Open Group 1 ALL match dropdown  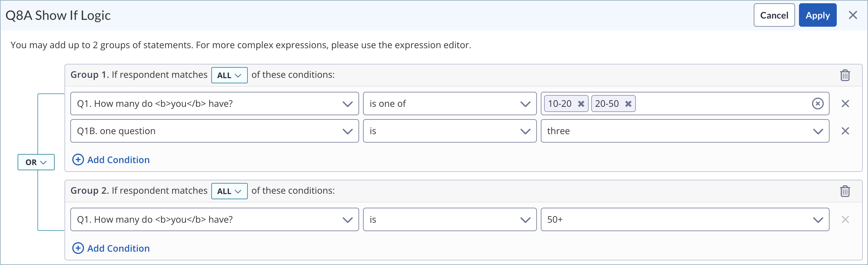(x=230, y=75)
